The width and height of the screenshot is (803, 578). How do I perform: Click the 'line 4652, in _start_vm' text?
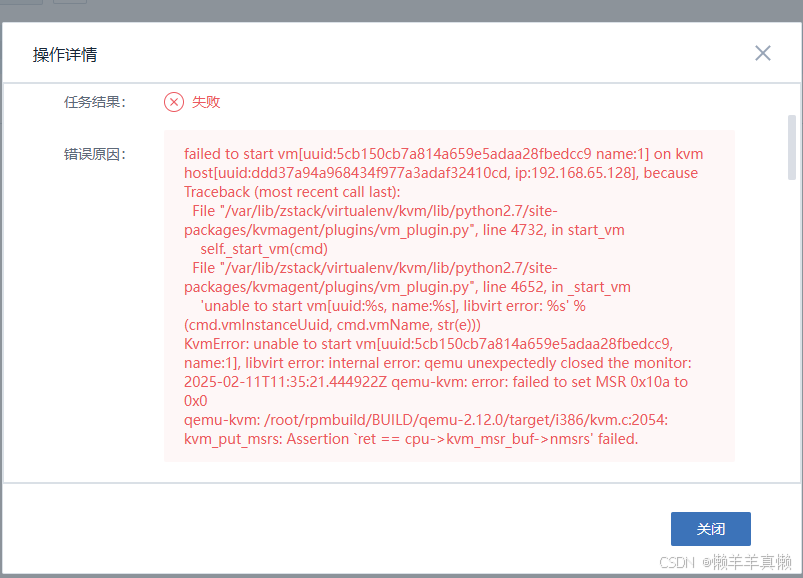click(557, 287)
